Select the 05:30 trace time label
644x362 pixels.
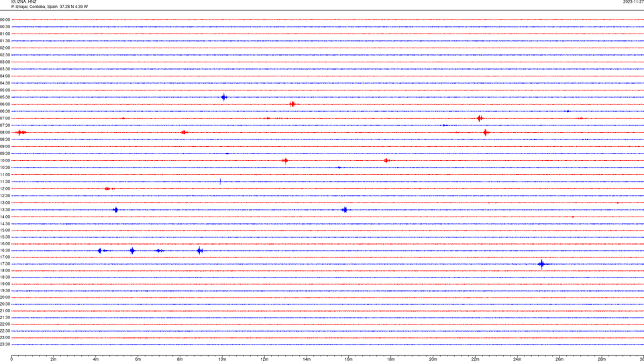point(5,97)
